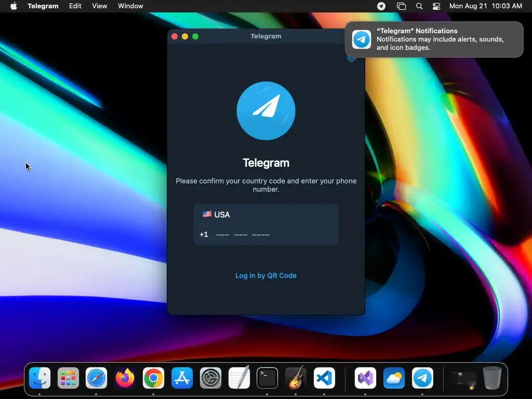Click Telegram icon in the notification banner
532x399 pixels.
pos(362,39)
